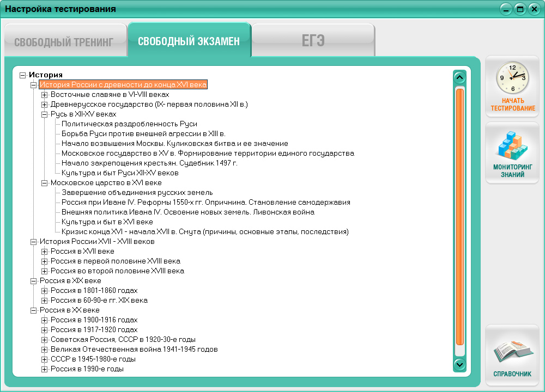Minimize the Настройка тестирования window
545x392 pixels.
coord(506,9)
